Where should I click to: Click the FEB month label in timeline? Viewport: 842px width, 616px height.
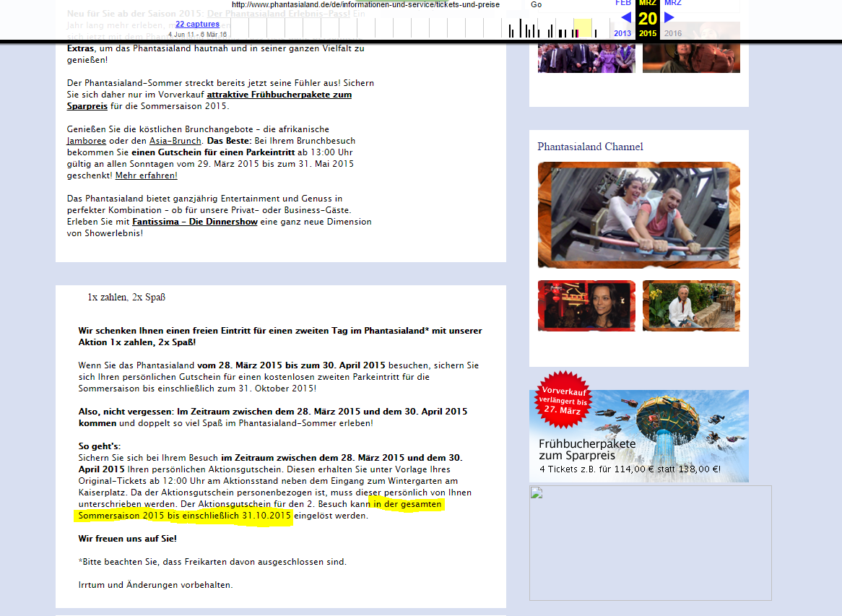pyautogui.click(x=623, y=3)
